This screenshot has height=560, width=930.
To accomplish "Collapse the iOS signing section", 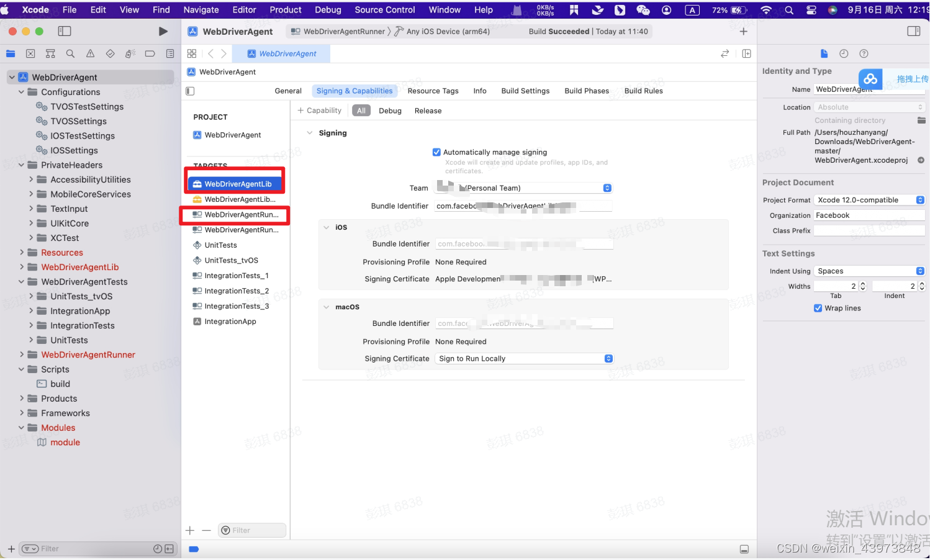I will [327, 227].
